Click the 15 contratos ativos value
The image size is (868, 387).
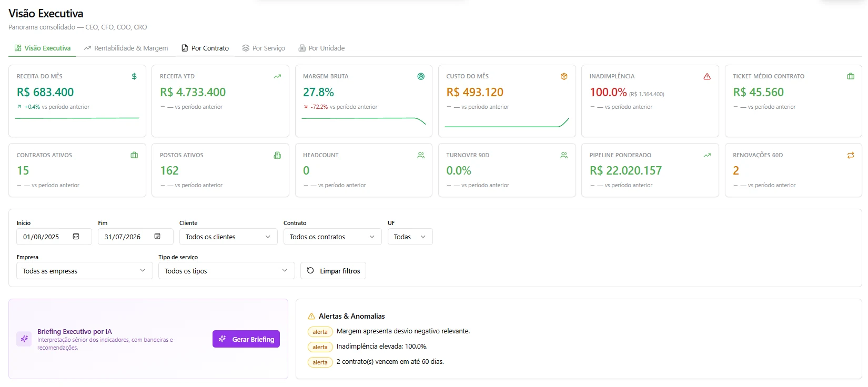pos(23,170)
